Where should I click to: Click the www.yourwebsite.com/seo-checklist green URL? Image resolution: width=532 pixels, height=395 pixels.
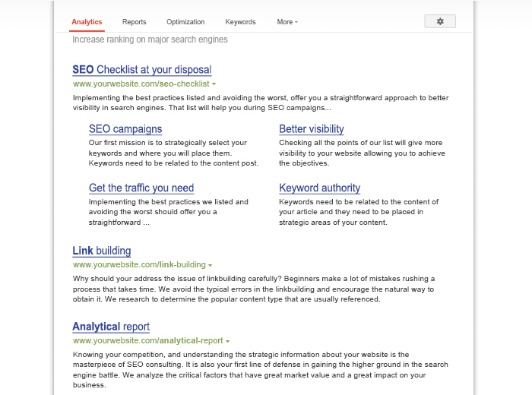141,84
